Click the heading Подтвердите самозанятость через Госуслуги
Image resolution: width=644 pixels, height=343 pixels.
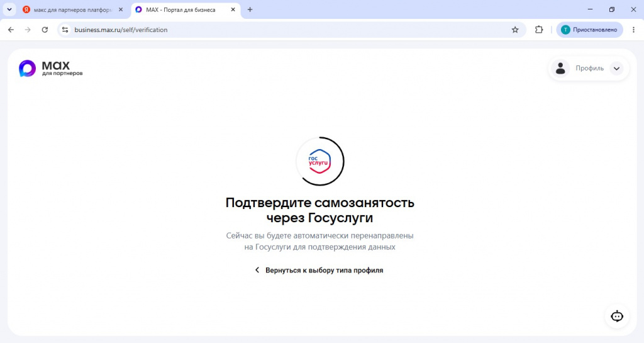tap(320, 210)
